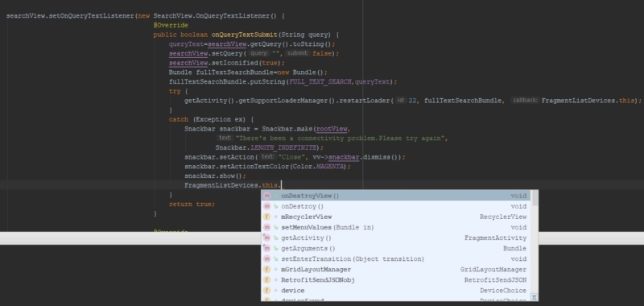Select the getArguments() suggestion
Screen dimensions: 644x306
click(396, 249)
